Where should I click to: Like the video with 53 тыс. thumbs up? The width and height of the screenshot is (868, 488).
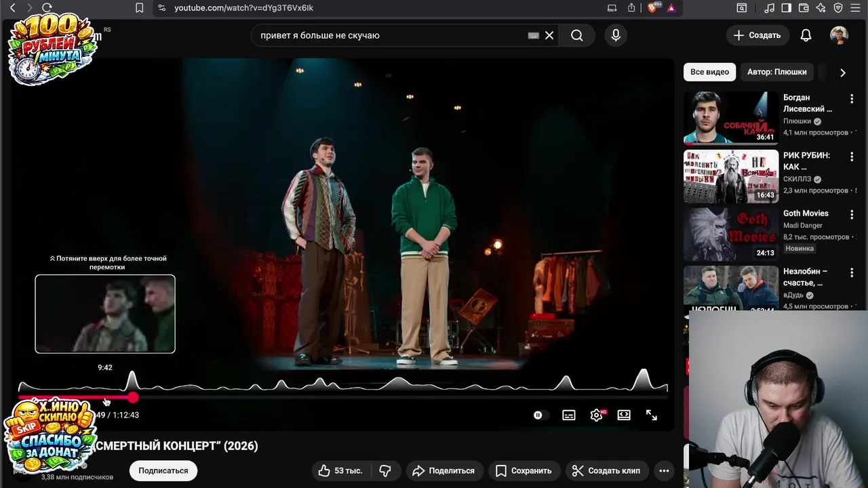click(340, 470)
